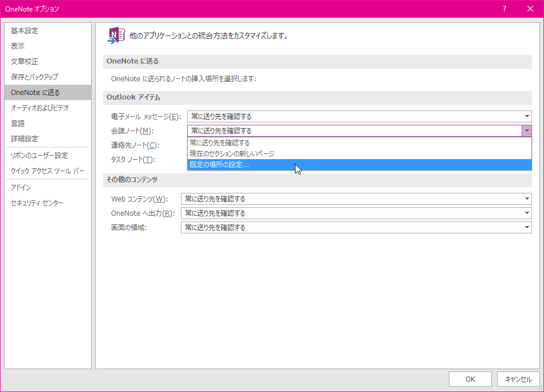Open クイック アクセス ツール バー category
This screenshot has height=392, width=544.
coord(48,171)
